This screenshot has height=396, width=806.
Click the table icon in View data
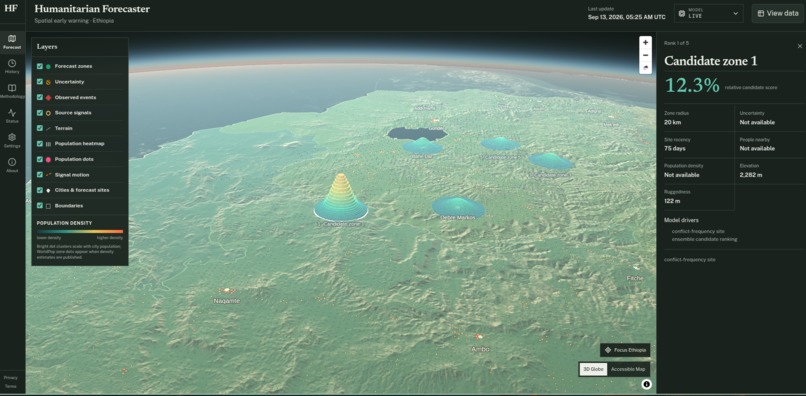click(761, 13)
